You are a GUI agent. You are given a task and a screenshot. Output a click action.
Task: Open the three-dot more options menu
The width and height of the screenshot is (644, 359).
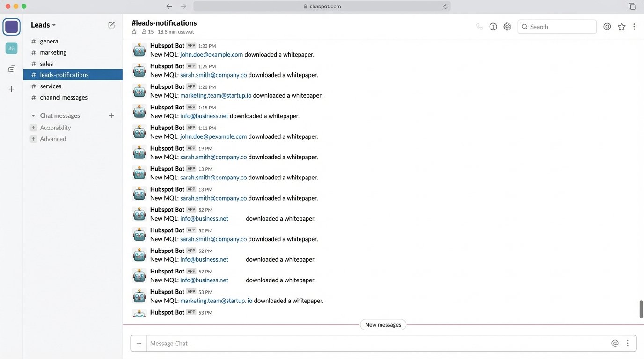(635, 27)
